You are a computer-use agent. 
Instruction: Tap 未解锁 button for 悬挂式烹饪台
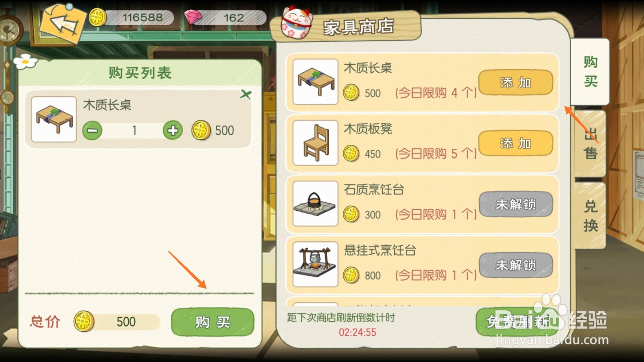[516, 265]
